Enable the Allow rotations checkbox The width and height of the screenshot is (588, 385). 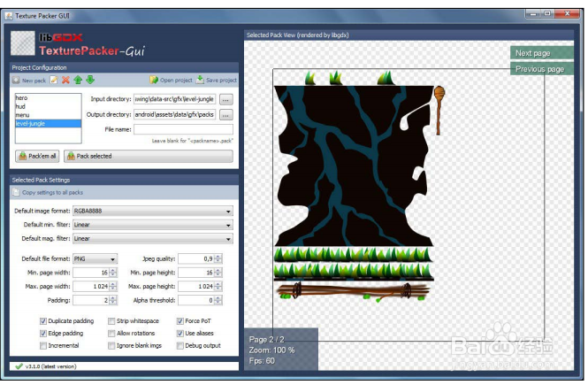click(x=111, y=334)
